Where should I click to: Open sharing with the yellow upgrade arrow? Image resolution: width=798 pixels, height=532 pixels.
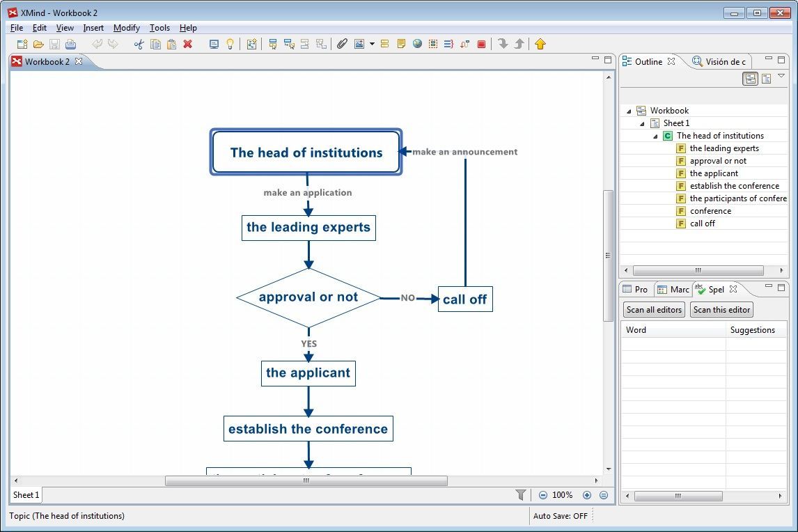click(541, 44)
